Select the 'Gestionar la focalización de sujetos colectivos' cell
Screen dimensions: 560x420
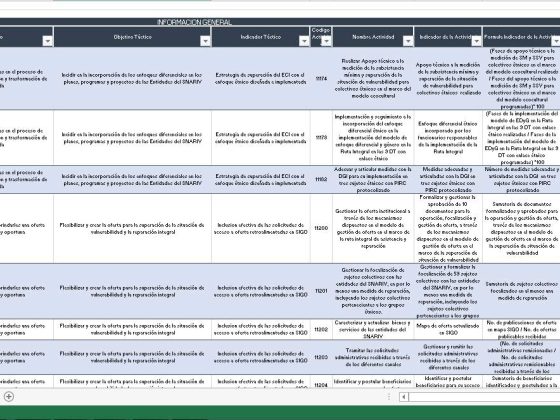click(x=373, y=291)
